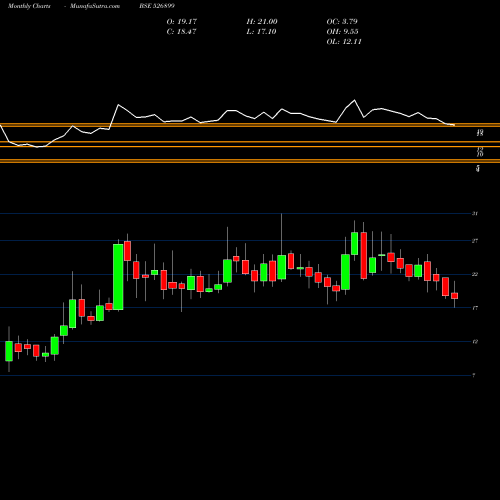The width and height of the screenshot is (500, 500).
Task: Click the Monthly Charts title text
Action: point(29,6)
